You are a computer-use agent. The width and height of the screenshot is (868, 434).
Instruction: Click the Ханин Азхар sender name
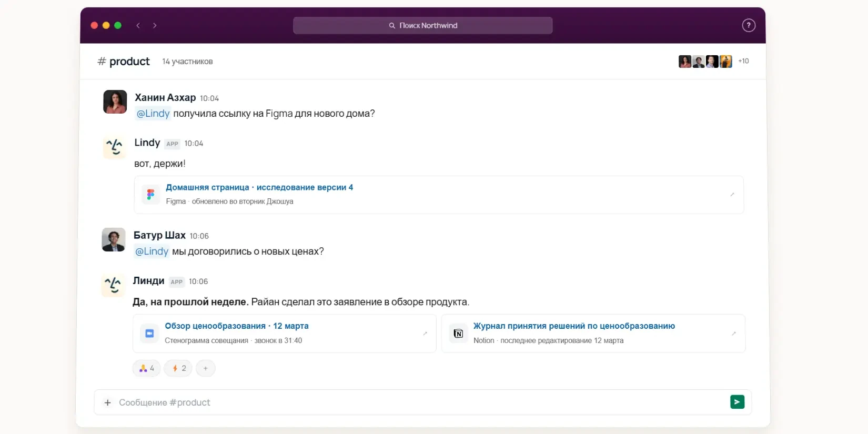165,97
